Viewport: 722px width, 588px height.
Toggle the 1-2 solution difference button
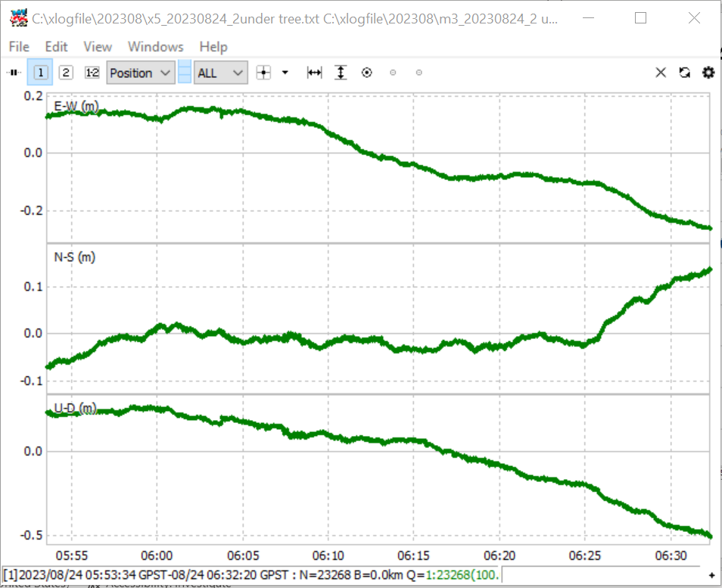click(x=92, y=73)
